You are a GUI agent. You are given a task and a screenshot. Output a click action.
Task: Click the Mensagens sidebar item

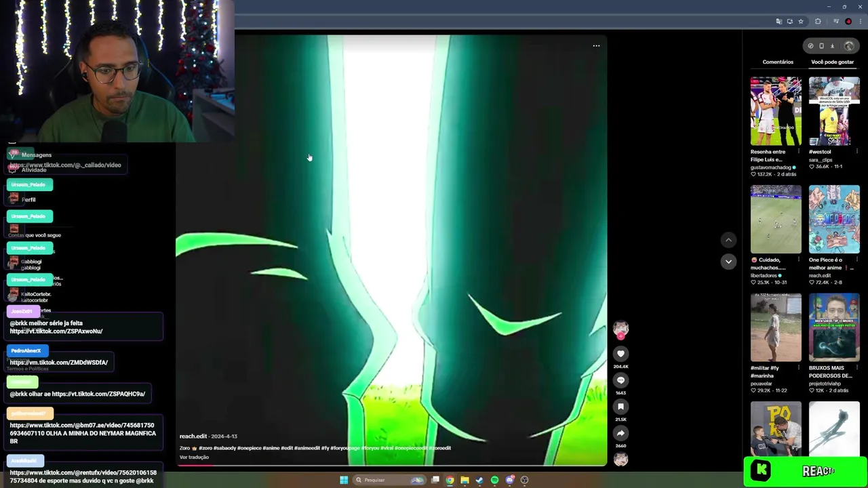[36, 155]
